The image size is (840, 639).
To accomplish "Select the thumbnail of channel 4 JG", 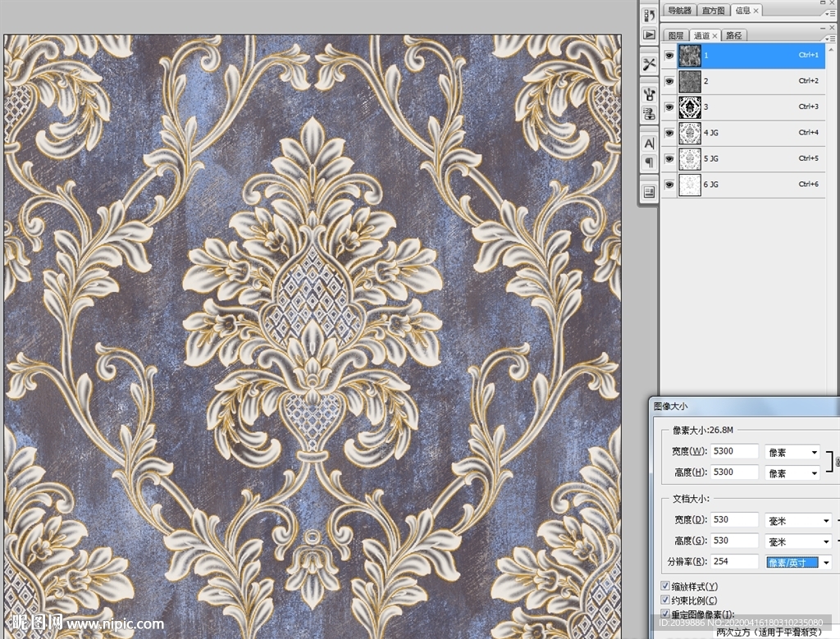I will pyautogui.click(x=689, y=133).
